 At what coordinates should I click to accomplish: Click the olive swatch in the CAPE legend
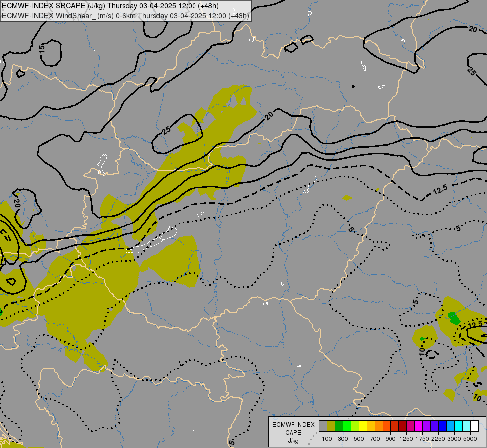pyautogui.click(x=331, y=426)
